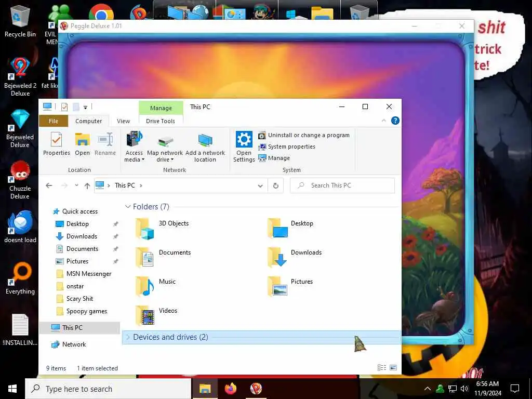532x399 pixels.
Task: Click quick access toolbar Properties checkmark
Action: pyautogui.click(x=64, y=107)
